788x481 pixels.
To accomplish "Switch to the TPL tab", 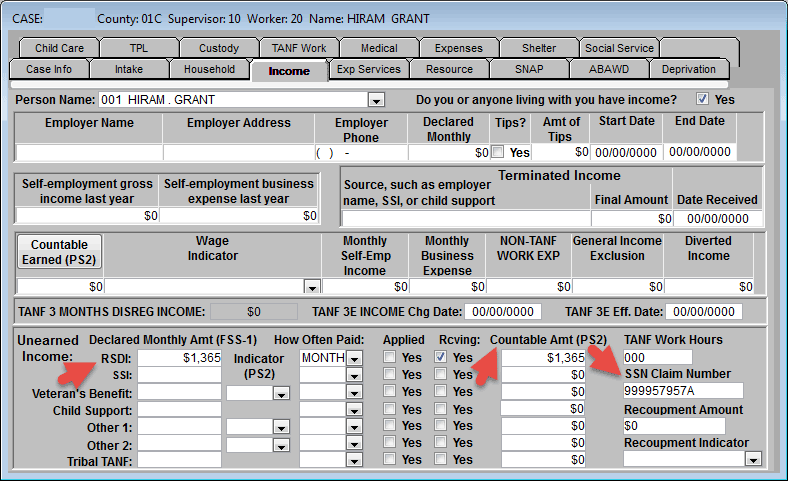I will pos(139,48).
